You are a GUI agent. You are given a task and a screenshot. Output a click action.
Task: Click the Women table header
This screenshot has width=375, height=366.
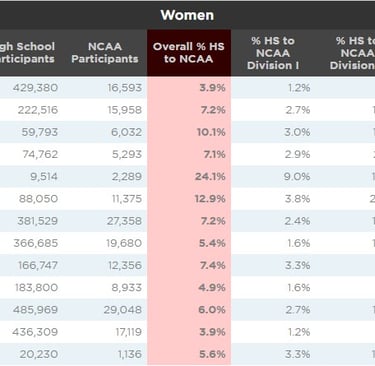[187, 15]
